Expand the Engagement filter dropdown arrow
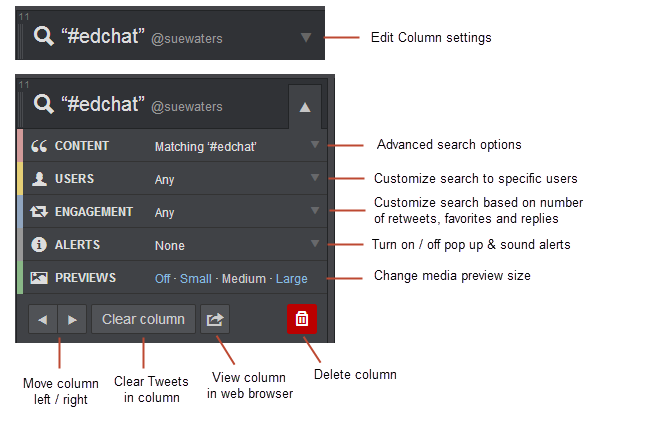The image size is (651, 421). tap(315, 211)
